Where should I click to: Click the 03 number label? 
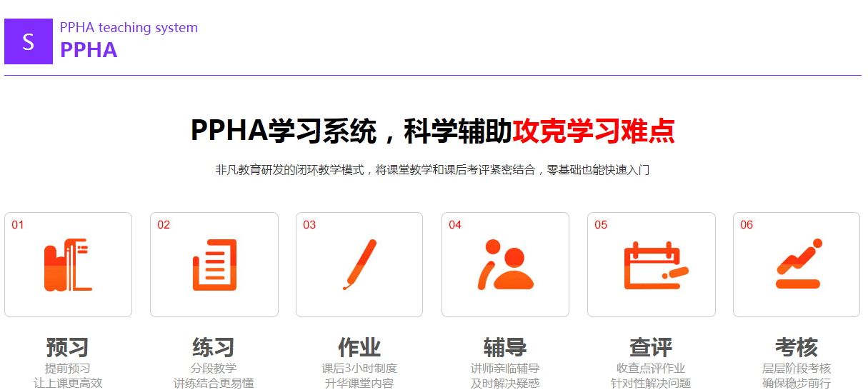coord(309,225)
